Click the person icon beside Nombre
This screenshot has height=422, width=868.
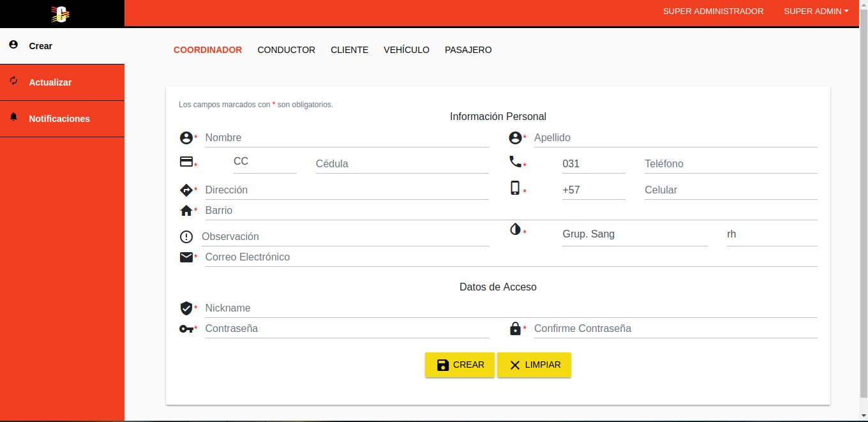(186, 137)
